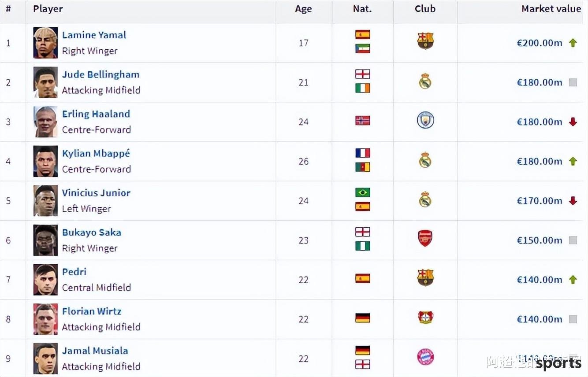Click green up arrow next to Yamal's value
Viewport: 588px width, 377px height.
point(573,43)
